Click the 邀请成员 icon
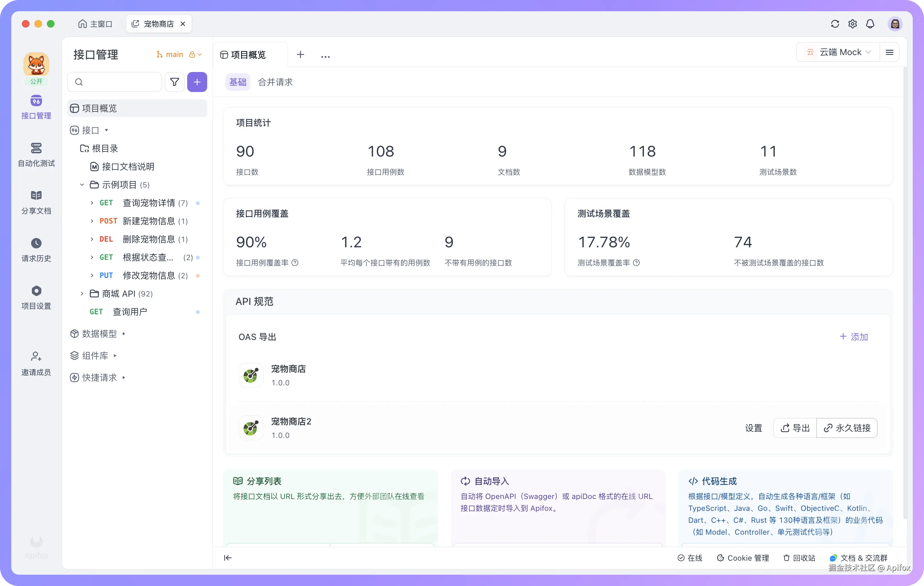Image resolution: width=924 pixels, height=586 pixels. click(36, 357)
